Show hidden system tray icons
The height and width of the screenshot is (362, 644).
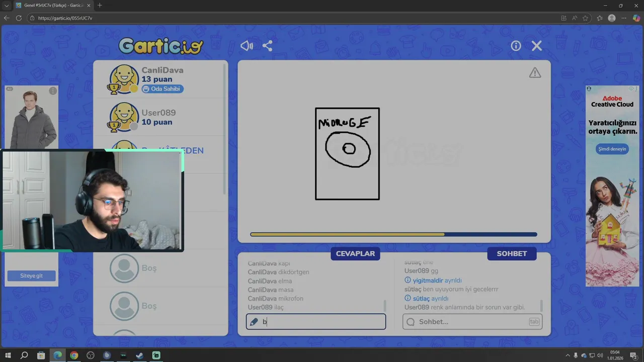tap(568, 355)
